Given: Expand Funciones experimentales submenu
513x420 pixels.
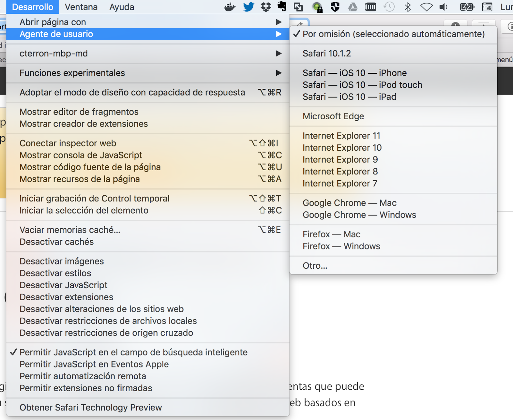Looking at the screenshot, I should point(148,73).
